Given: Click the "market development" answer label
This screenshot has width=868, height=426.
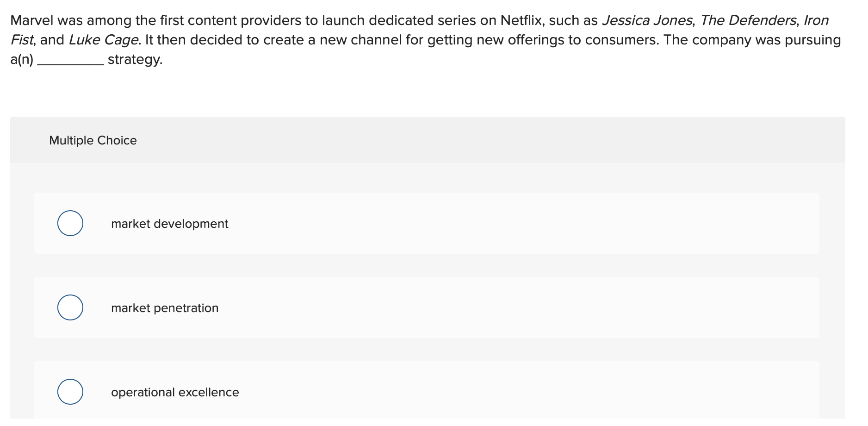Looking at the screenshot, I should point(169,224).
